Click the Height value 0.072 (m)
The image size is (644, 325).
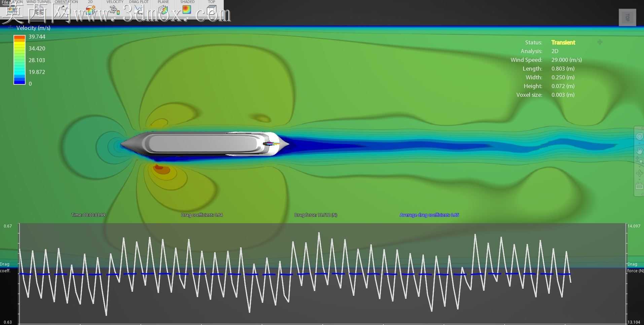tap(563, 86)
